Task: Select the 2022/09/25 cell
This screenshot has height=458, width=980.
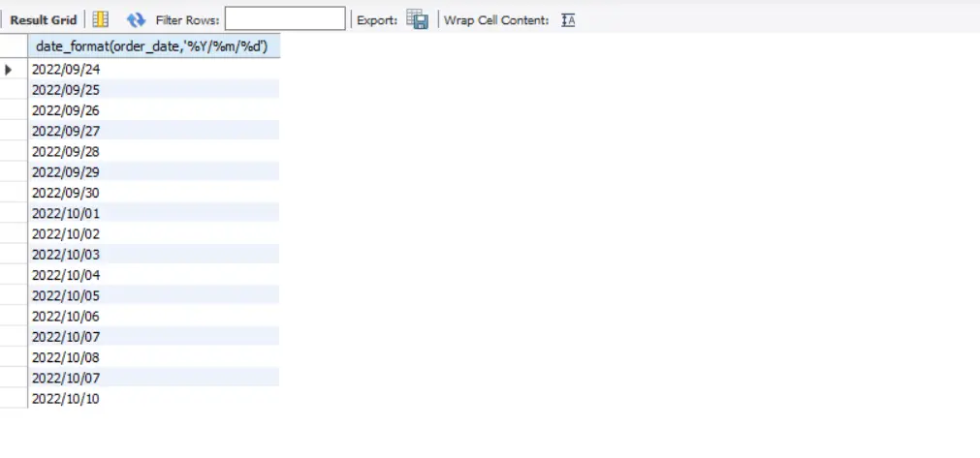Action: (x=66, y=90)
